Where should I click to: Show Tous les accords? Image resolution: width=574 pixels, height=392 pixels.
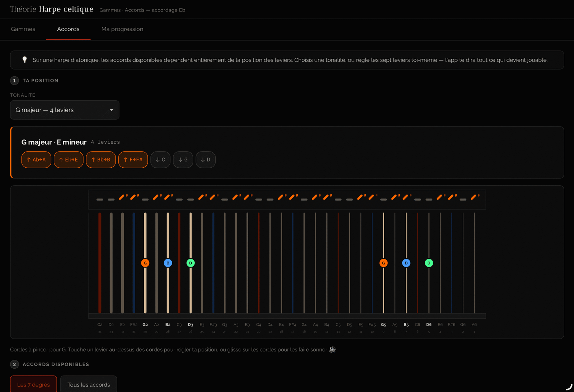89,384
